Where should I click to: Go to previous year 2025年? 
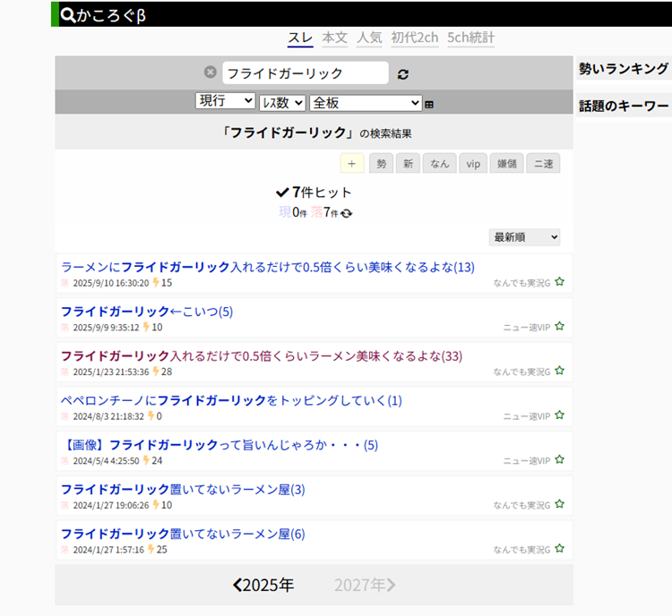click(x=263, y=585)
